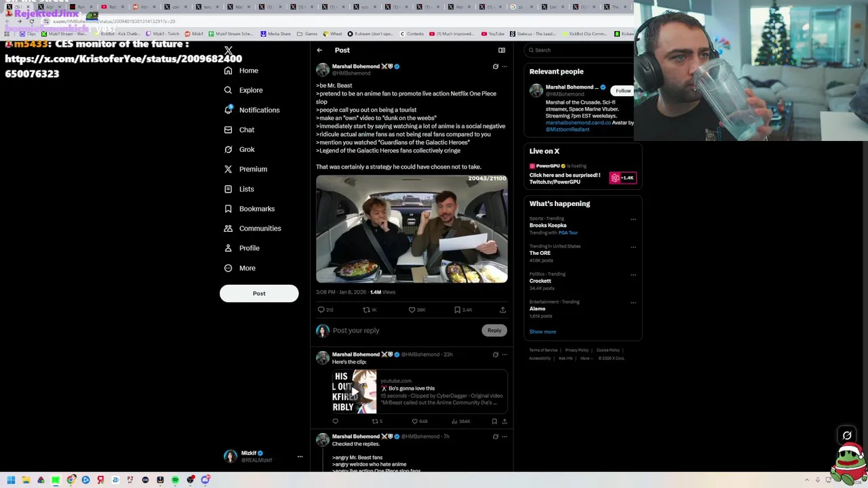Viewport: 868px width, 488px height.
Task: Click the repost icon on main post
Action: [x=366, y=310]
